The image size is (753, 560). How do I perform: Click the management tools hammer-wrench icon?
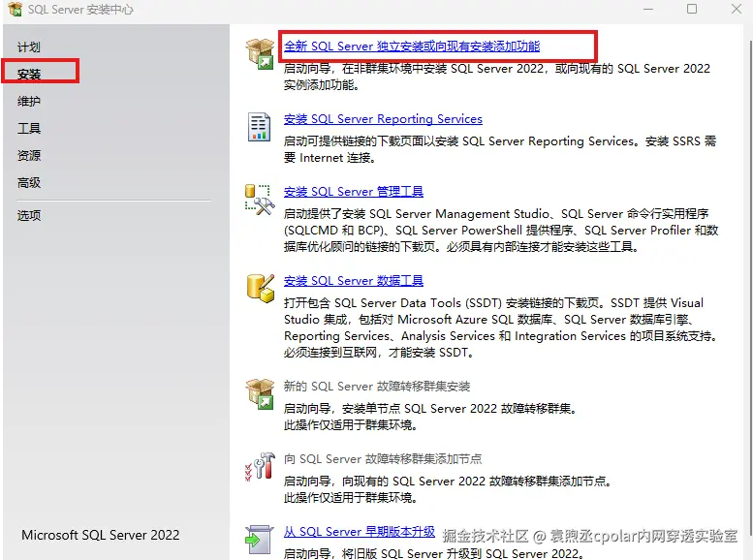pos(260,200)
